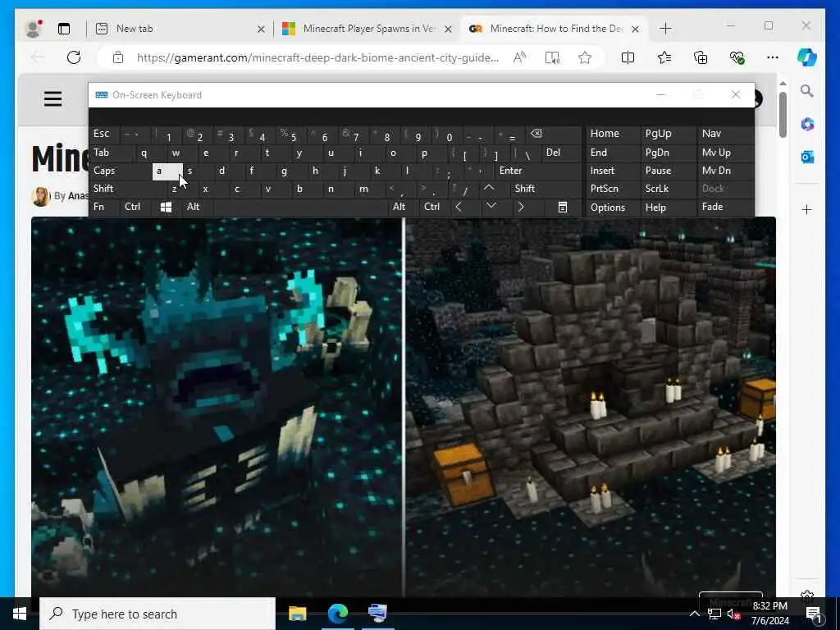
Task: Open Read aloud icon in address bar
Action: pos(519,57)
